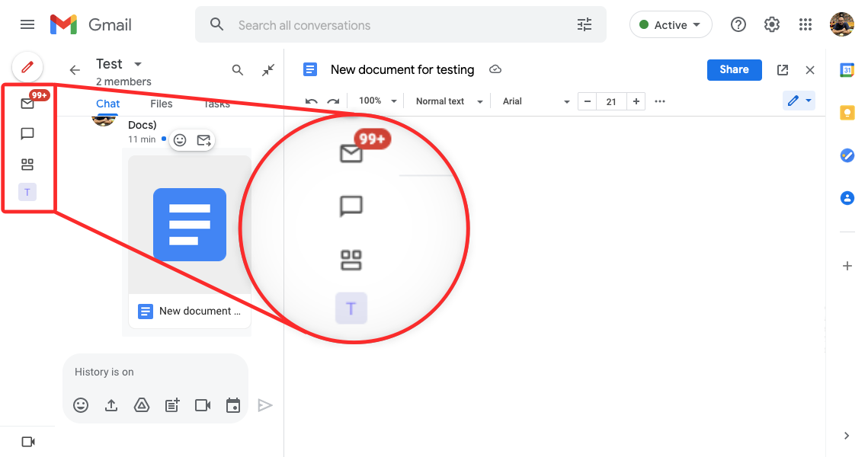The height and width of the screenshot is (457, 868).
Task: Hide the side panel chevron
Action: (x=847, y=436)
